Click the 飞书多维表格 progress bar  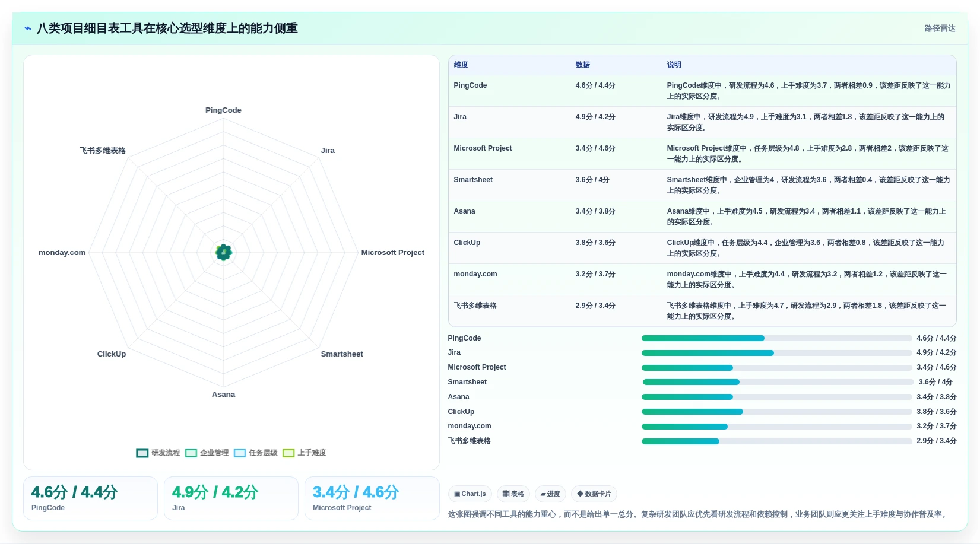pyautogui.click(x=776, y=441)
